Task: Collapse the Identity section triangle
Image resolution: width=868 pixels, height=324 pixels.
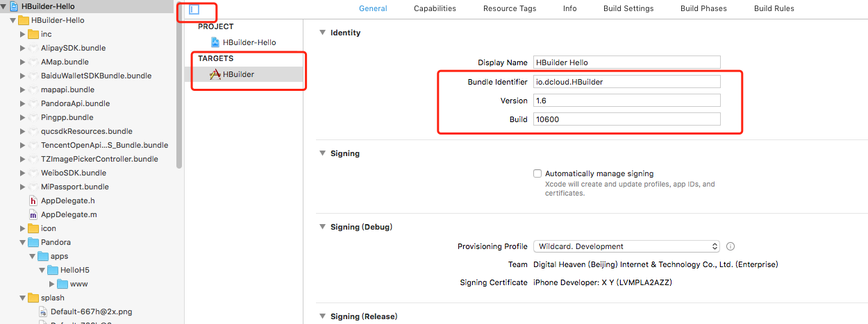Action: pyautogui.click(x=322, y=33)
